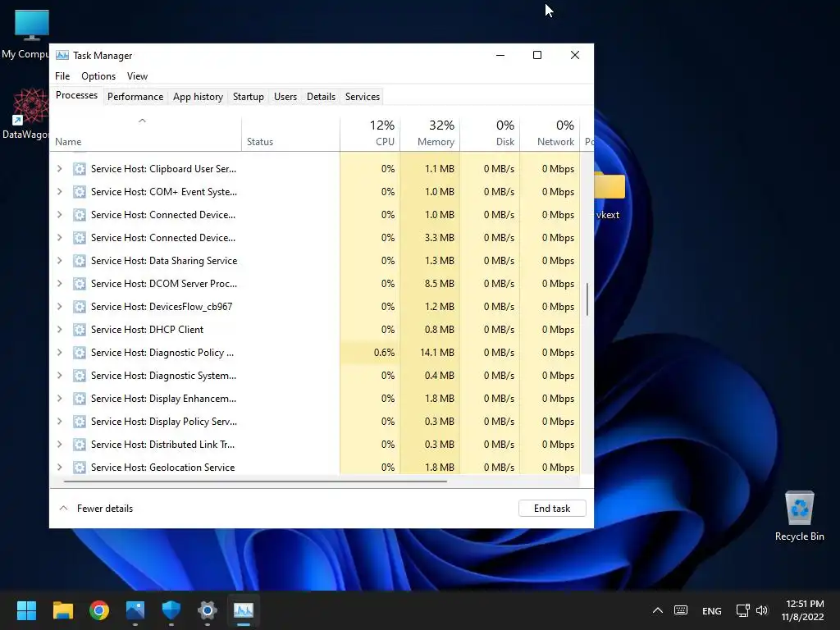The height and width of the screenshot is (630, 840).
Task: Sort by the Status column header
Action: pos(291,134)
